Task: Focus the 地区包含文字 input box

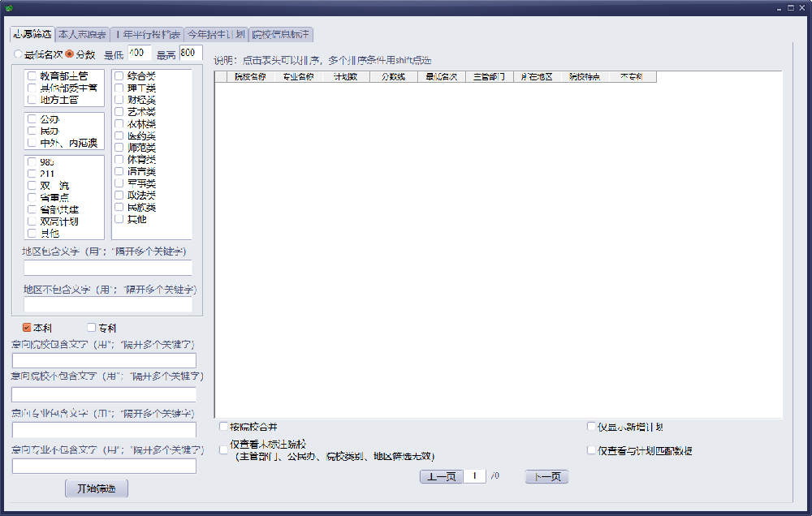Action: tap(108, 268)
